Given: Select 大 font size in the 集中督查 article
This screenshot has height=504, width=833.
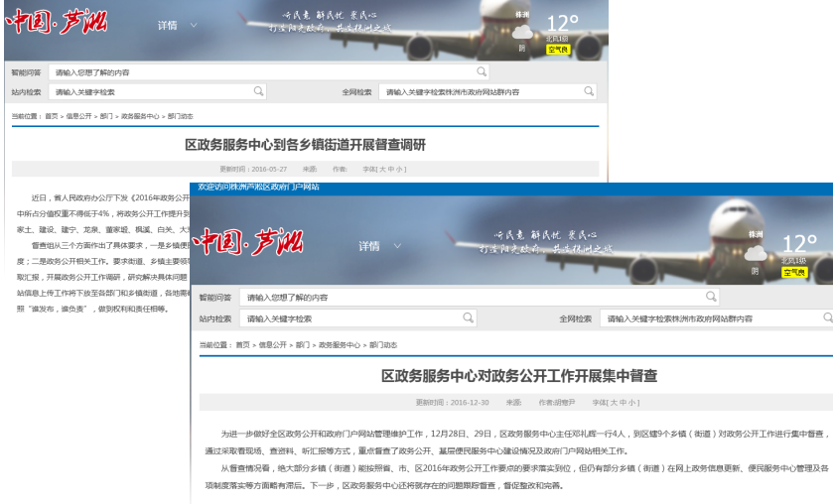Looking at the screenshot, I should (615, 403).
